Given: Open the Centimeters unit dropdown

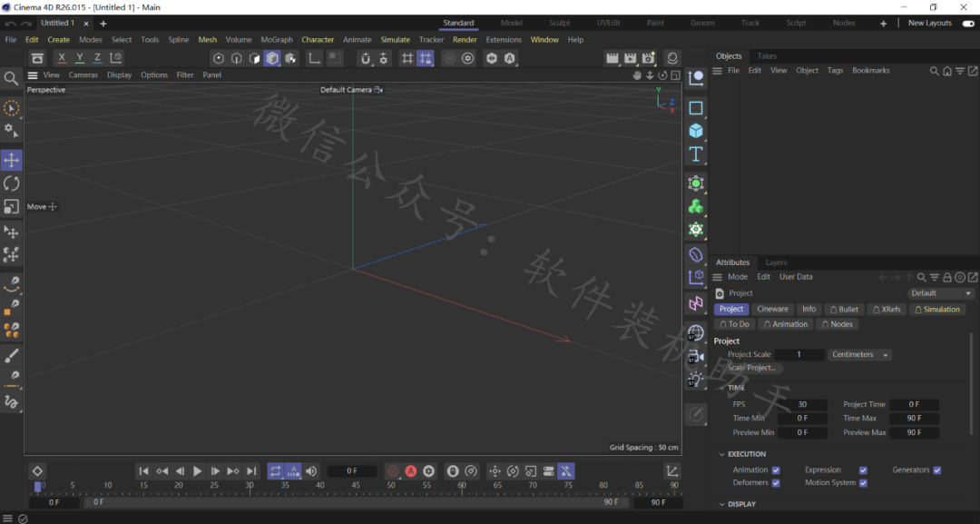Looking at the screenshot, I should pyautogui.click(x=859, y=354).
